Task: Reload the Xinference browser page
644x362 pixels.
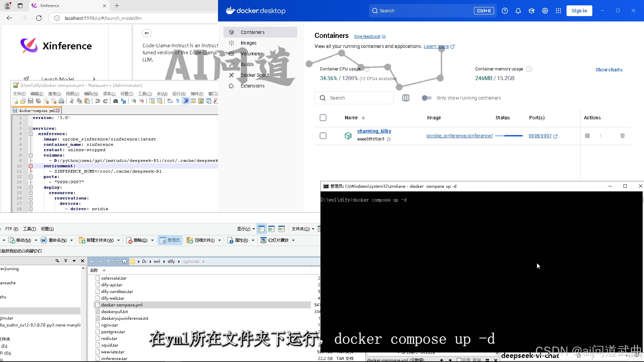Action: pos(39,18)
